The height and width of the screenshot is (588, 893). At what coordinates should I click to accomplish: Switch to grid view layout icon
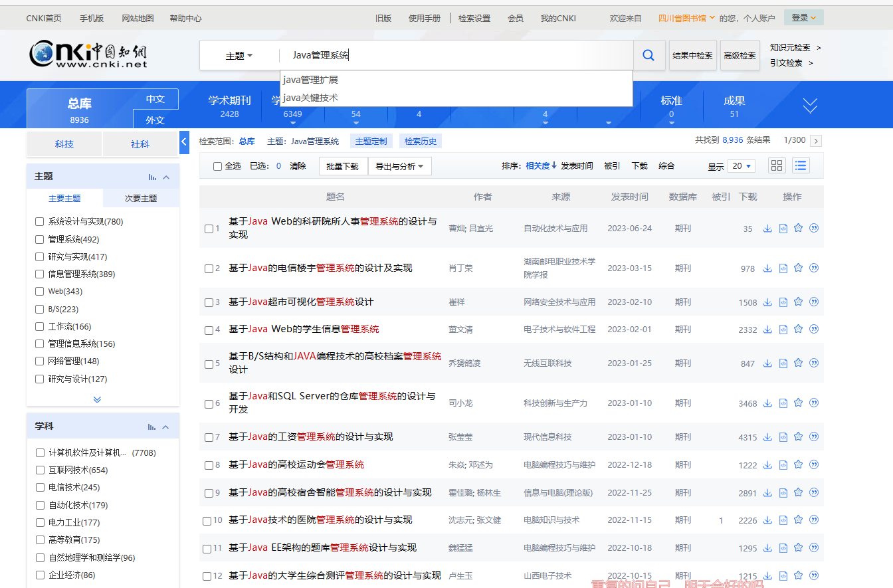point(777,165)
